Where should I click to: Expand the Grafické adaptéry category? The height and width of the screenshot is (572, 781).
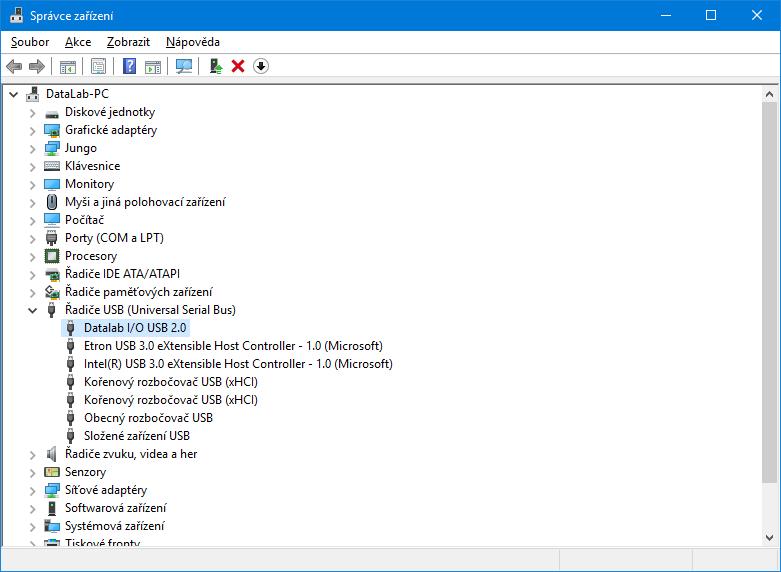[33, 131]
